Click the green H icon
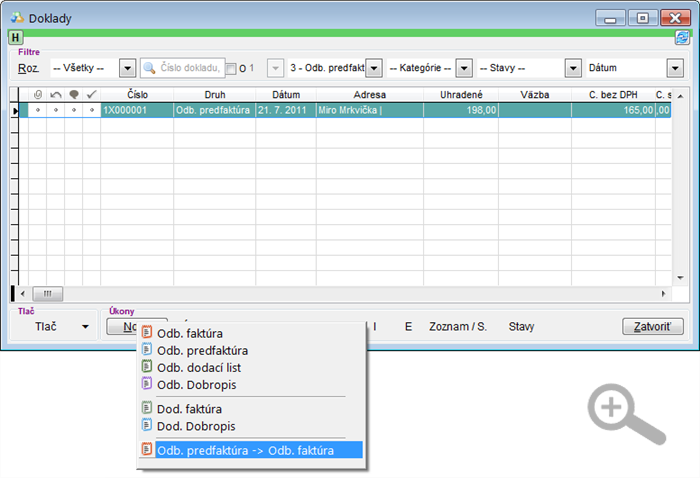 [x=16, y=37]
